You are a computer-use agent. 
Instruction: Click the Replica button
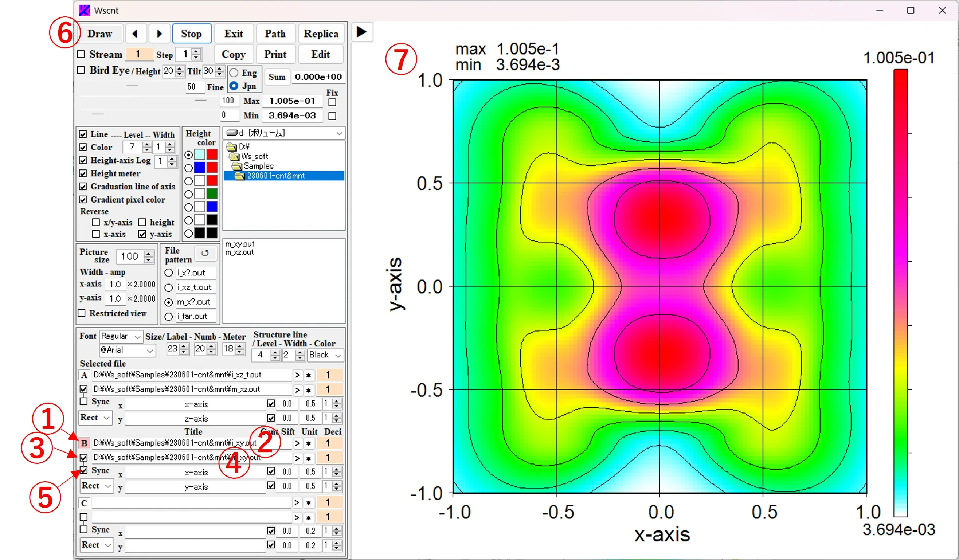(x=321, y=34)
